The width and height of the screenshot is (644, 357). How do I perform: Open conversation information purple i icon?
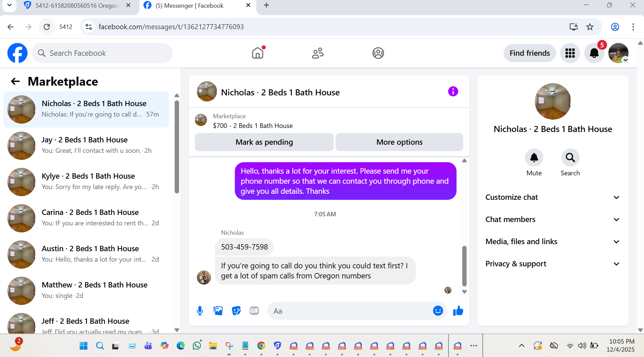(x=453, y=91)
